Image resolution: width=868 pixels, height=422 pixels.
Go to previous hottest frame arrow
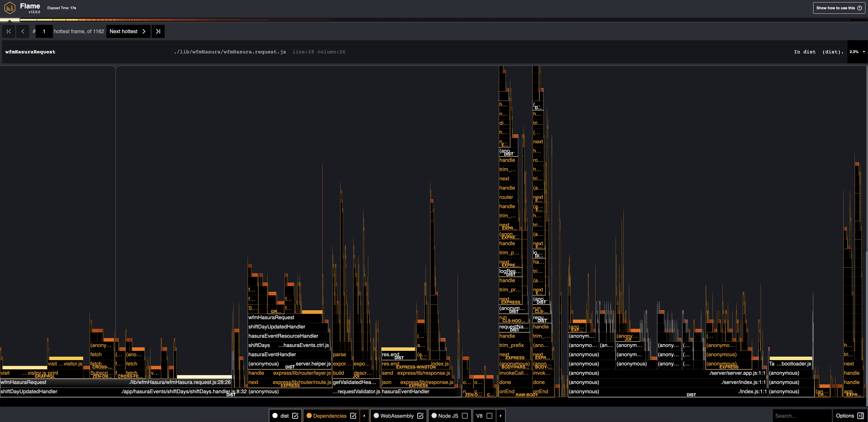pyautogui.click(x=23, y=31)
